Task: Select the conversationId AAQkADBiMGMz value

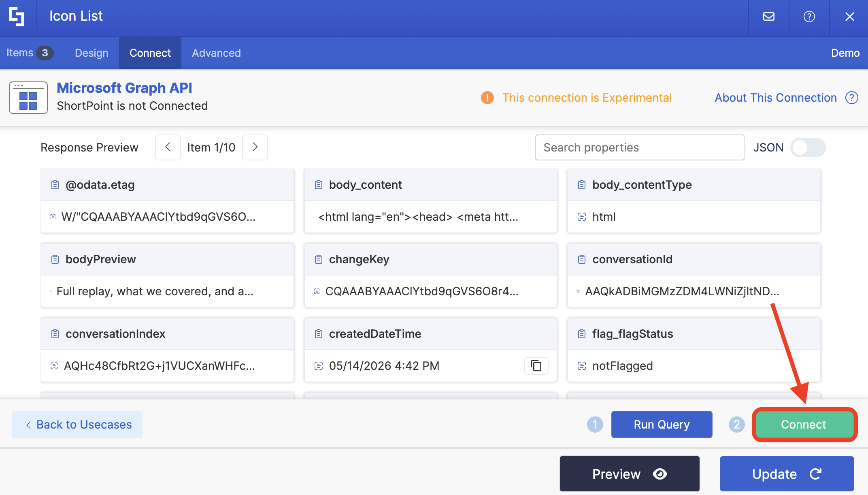Action: (x=682, y=291)
